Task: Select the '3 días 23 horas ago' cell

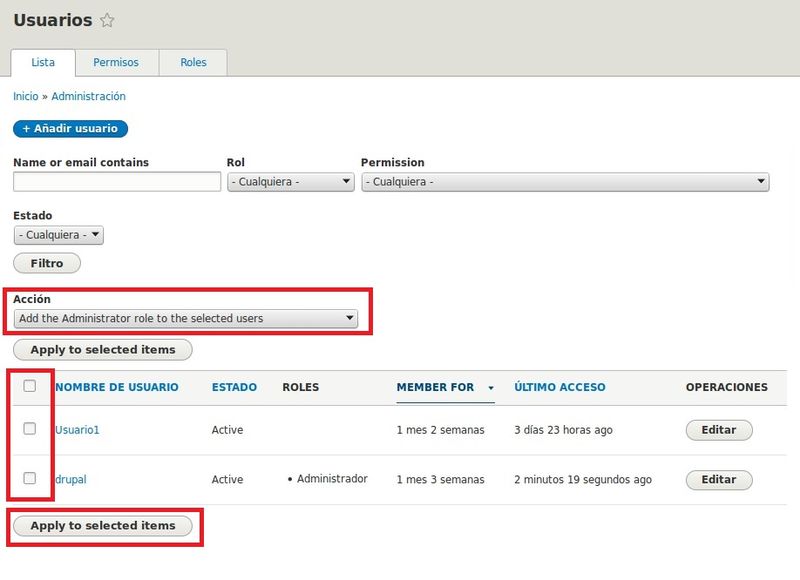Action: tap(563, 430)
